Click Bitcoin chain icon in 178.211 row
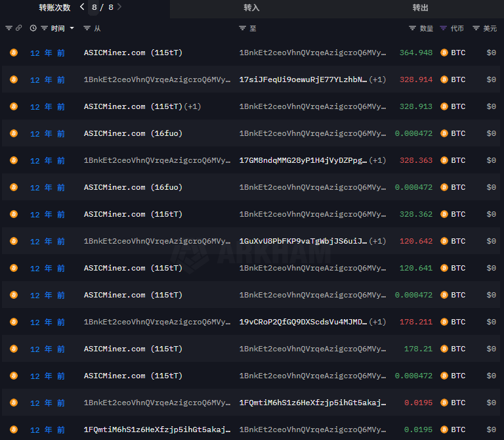Screen dimensions: 504x440 point(14,322)
